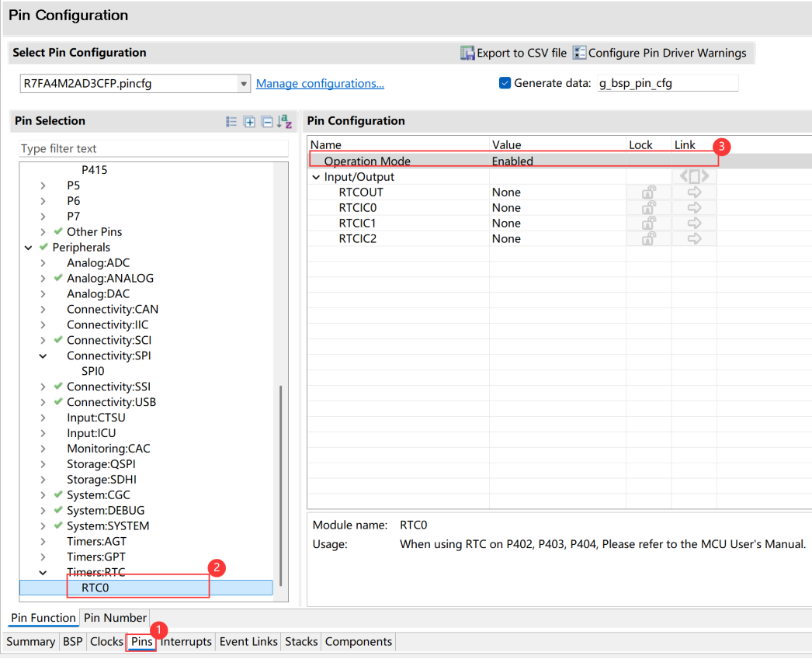Click the lock icon for RTCOUT

(649, 192)
